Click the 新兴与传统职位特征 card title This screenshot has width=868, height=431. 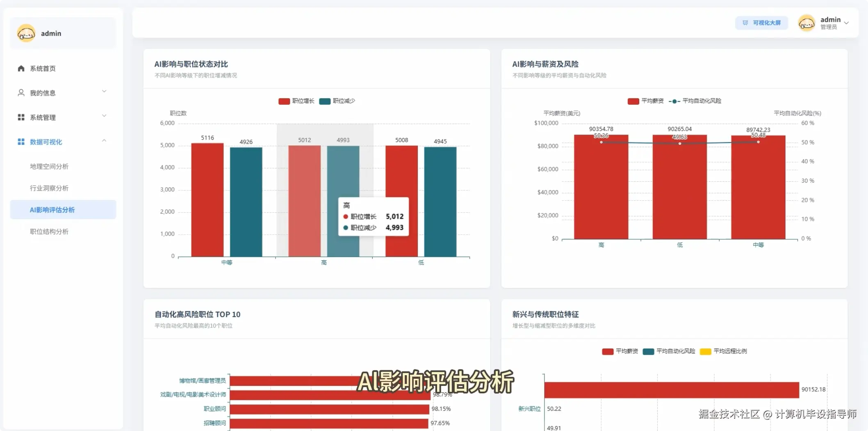click(545, 314)
